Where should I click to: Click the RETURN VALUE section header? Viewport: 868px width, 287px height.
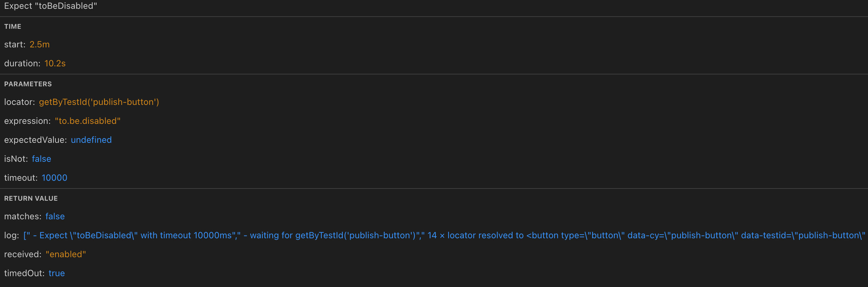tap(31, 198)
